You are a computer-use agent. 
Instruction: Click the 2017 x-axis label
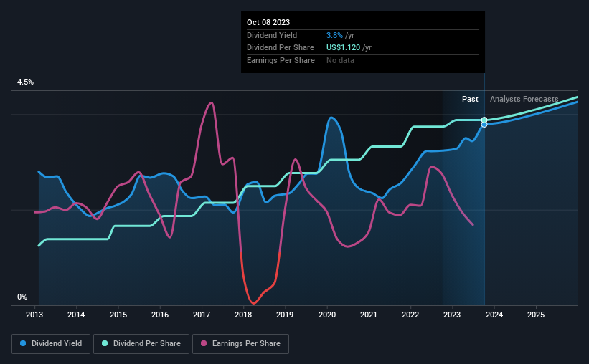[202, 315]
